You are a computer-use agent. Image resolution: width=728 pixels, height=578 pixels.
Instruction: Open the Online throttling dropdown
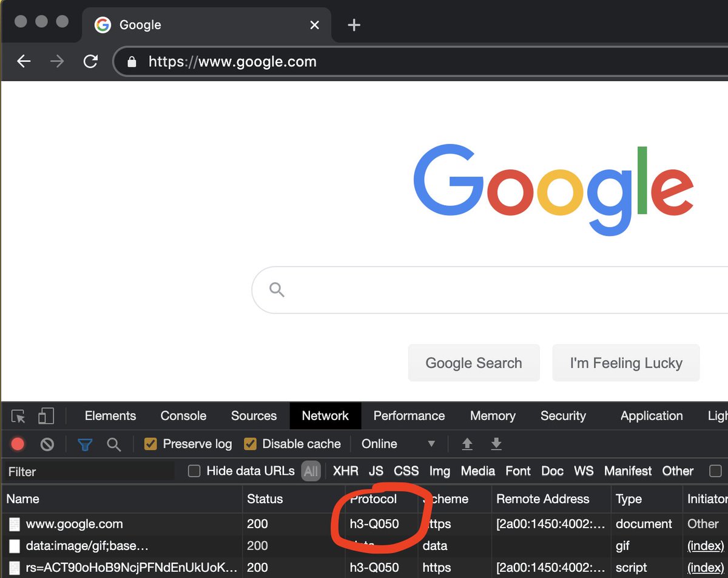tap(398, 444)
